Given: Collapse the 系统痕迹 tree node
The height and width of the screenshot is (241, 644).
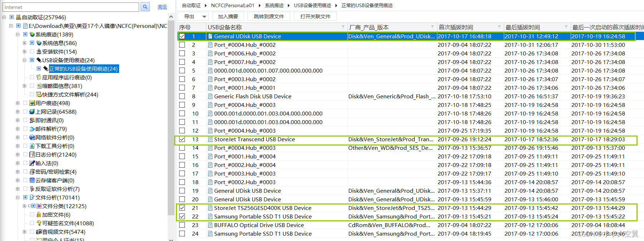Looking at the screenshot, I should tap(18, 34).
